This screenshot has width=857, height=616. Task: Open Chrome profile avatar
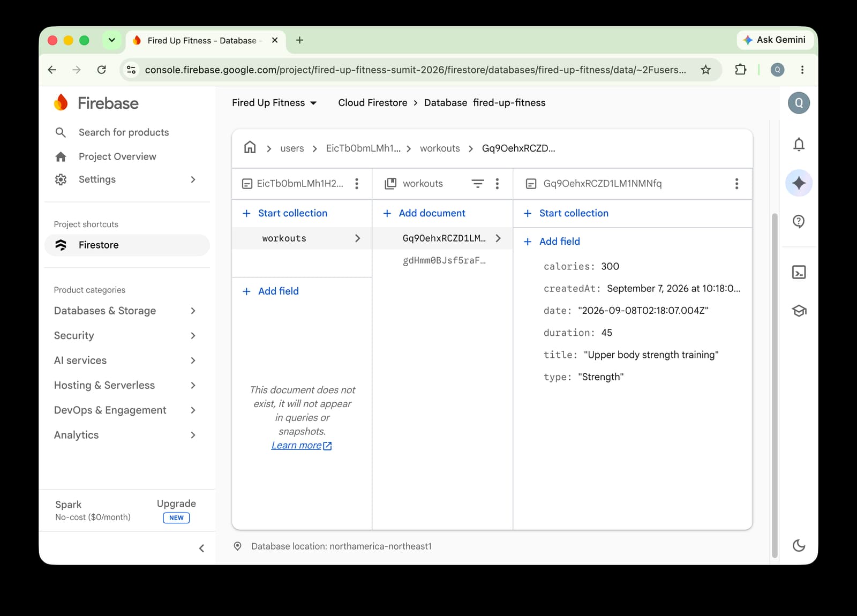(777, 70)
